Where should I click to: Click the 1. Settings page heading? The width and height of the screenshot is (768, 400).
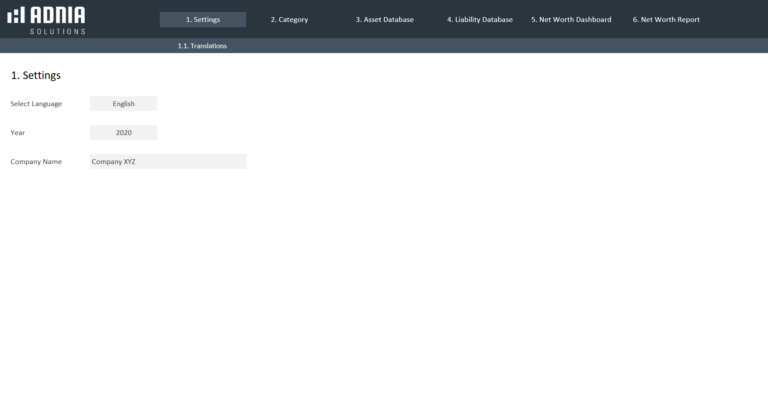click(36, 76)
